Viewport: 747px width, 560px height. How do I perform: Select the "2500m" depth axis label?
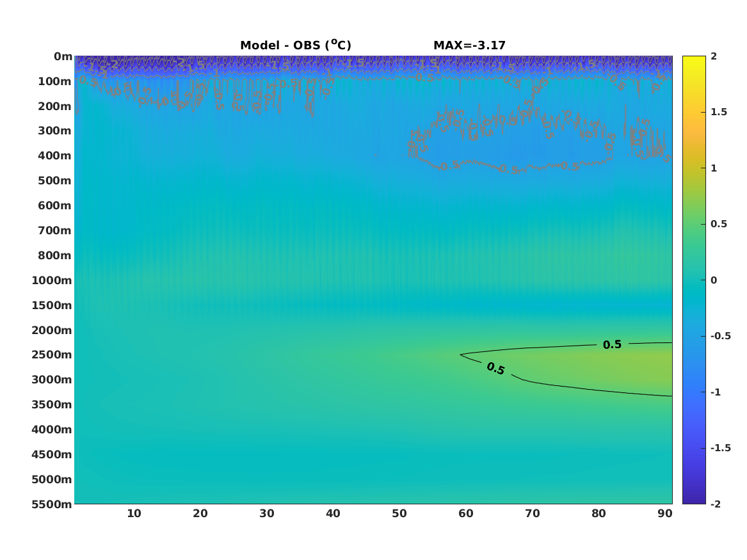(52, 355)
